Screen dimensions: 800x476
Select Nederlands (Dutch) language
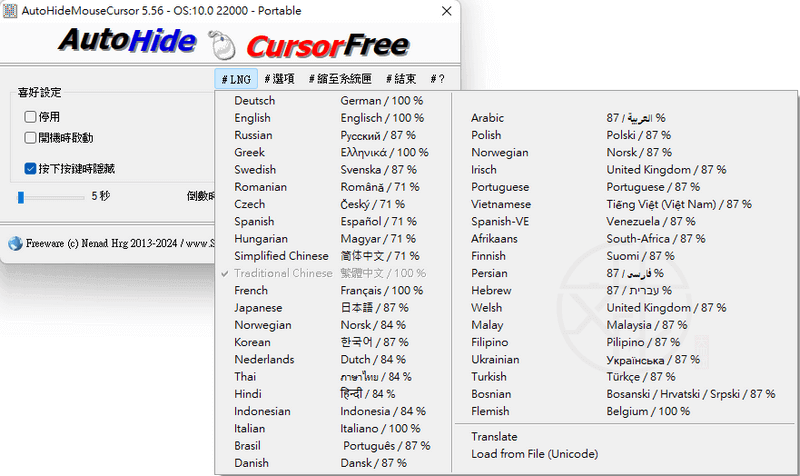(333, 359)
